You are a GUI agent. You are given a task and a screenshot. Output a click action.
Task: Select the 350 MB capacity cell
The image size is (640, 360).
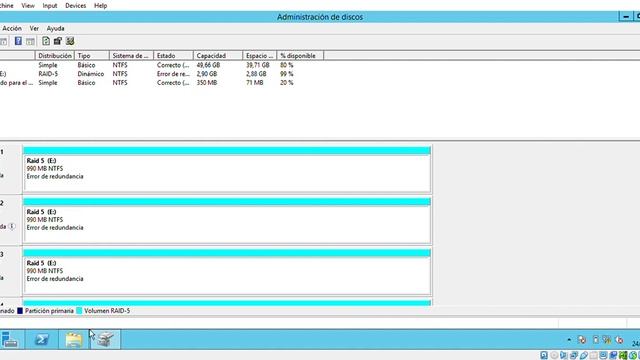(207, 82)
